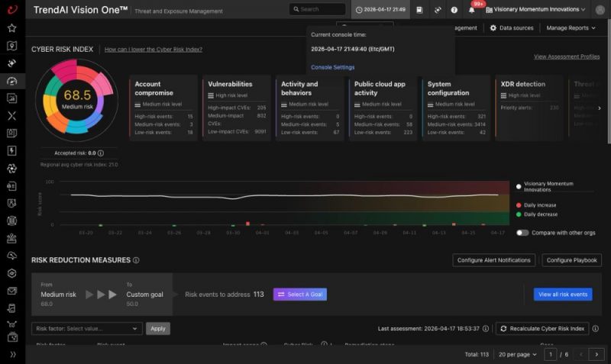Click the aperture fan-shaped sidebar icon

pyautogui.click(x=12, y=168)
